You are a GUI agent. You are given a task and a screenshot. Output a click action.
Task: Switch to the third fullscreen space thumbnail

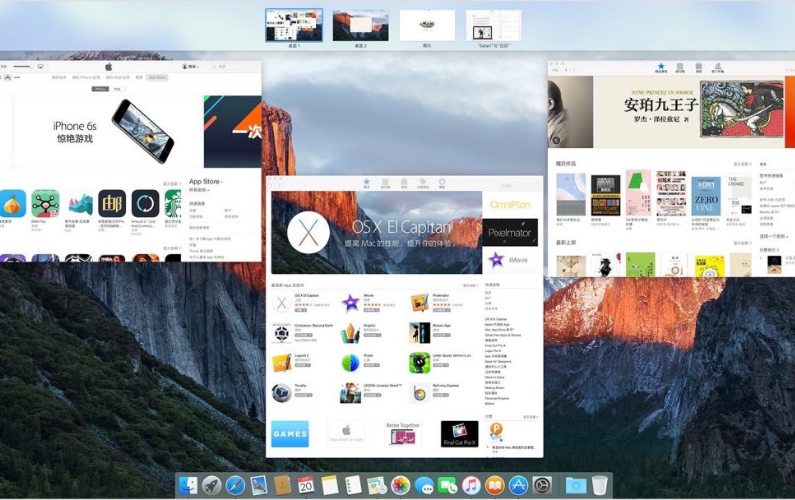427,25
